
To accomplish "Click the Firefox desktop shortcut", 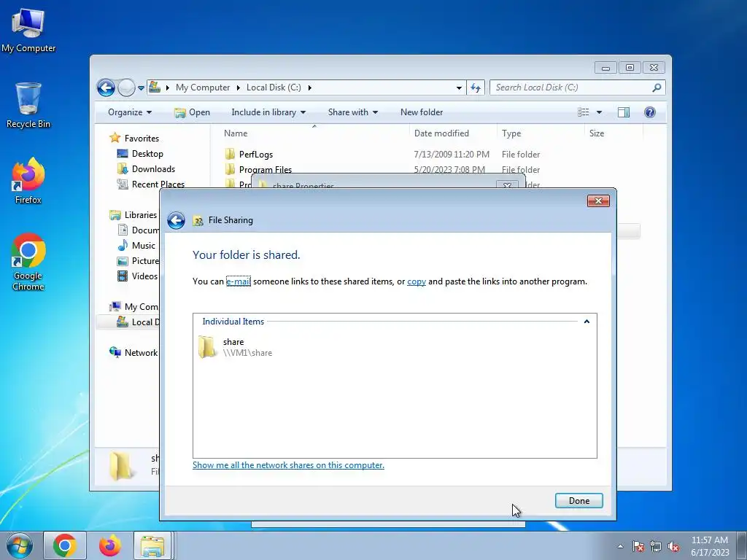I will pyautogui.click(x=28, y=181).
